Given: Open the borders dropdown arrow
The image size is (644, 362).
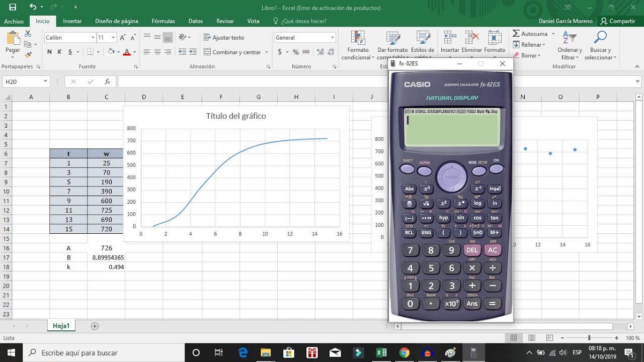Looking at the screenshot, I should coord(98,52).
